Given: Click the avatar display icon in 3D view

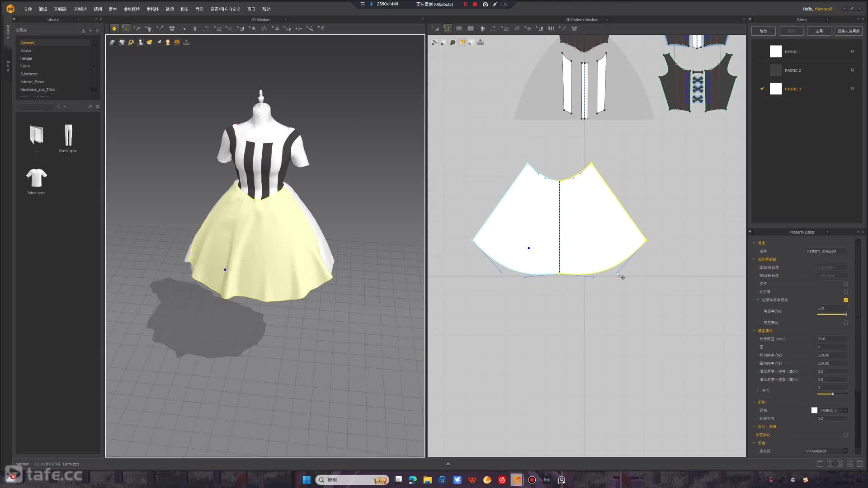Looking at the screenshot, I should point(140,42).
